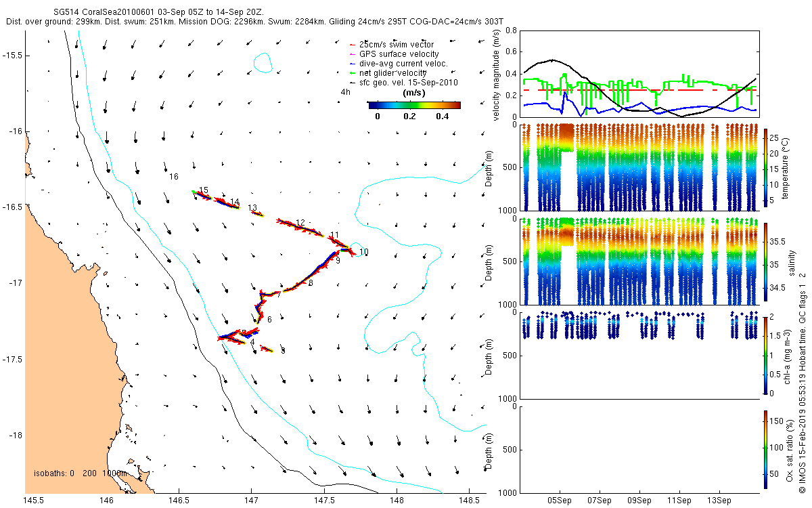
Task: Click the '-17.5' latitude tick label
Action: click(x=13, y=359)
